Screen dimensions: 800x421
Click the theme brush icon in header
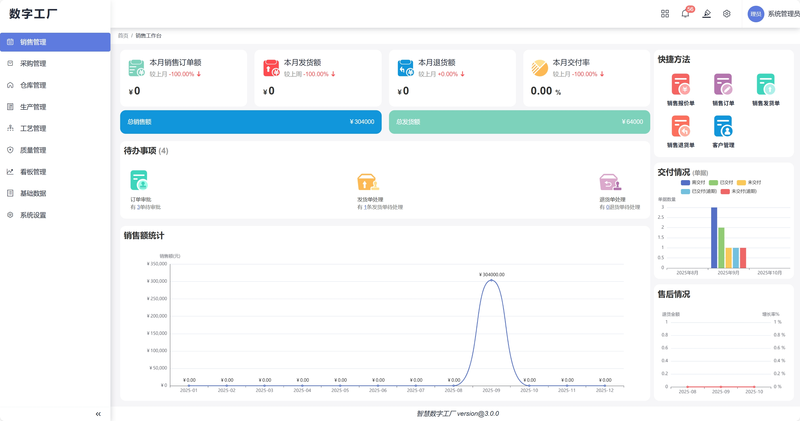[707, 14]
